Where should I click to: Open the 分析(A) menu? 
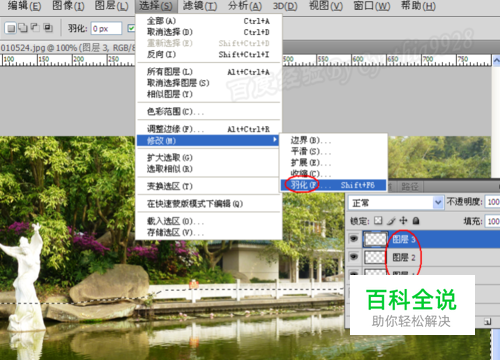pos(245,6)
